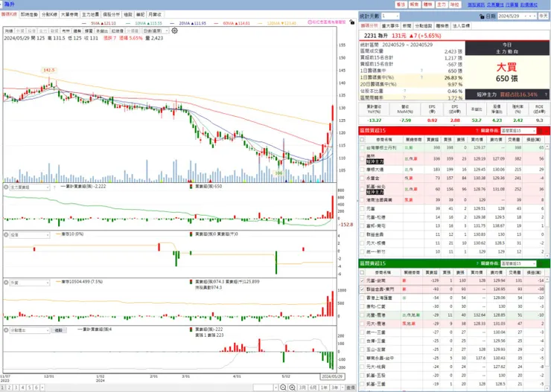Open the 個股資訊 link
This screenshot has height=392, width=551.
click(x=476, y=4)
